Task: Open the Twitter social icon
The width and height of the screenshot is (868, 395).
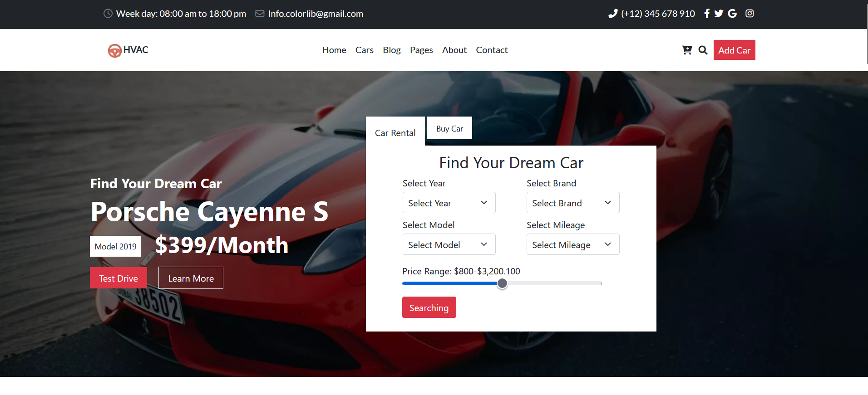Action: 719,14
